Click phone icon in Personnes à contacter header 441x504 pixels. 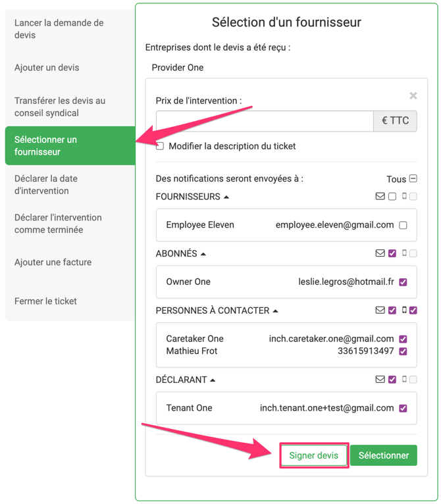coord(404,311)
